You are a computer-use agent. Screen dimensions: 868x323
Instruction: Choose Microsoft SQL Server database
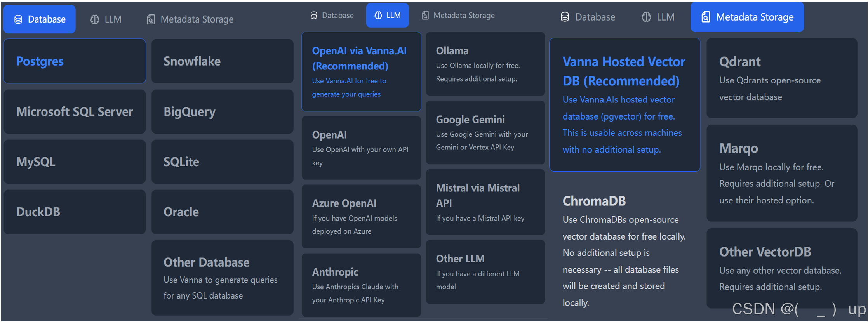[x=75, y=111]
